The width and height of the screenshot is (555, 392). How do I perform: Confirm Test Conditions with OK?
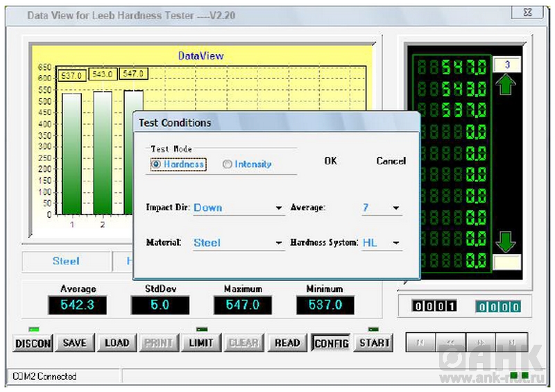click(x=331, y=161)
